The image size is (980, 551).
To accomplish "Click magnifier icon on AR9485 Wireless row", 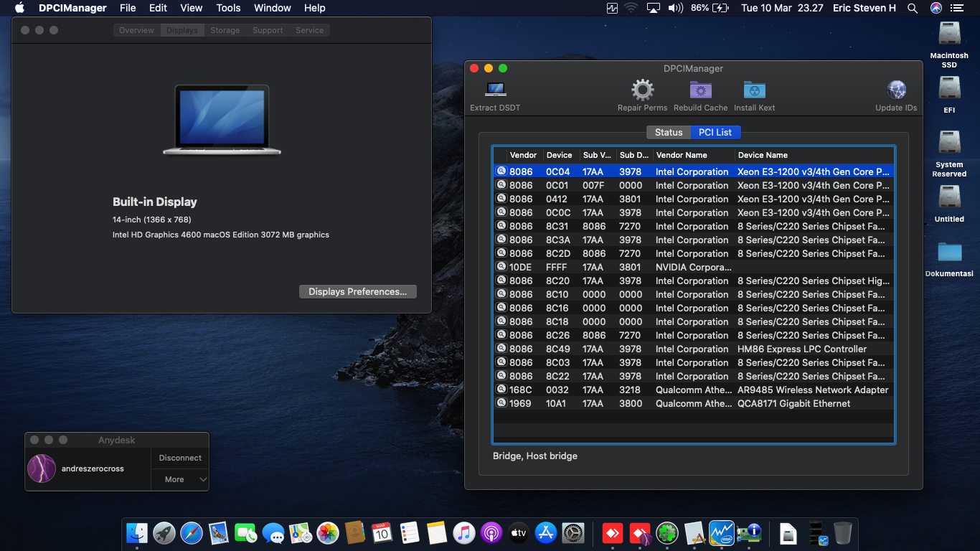I will coord(501,390).
